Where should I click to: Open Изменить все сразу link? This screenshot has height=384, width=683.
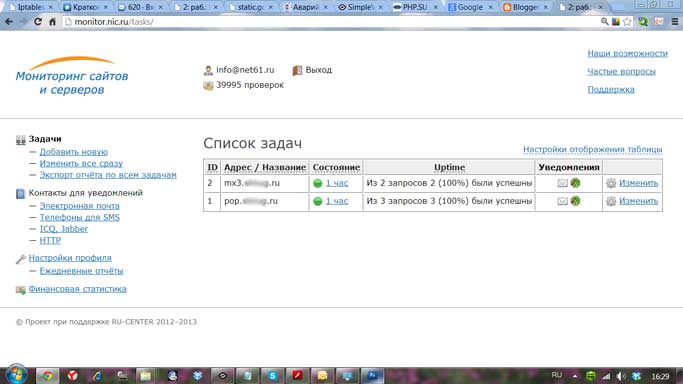coord(81,163)
